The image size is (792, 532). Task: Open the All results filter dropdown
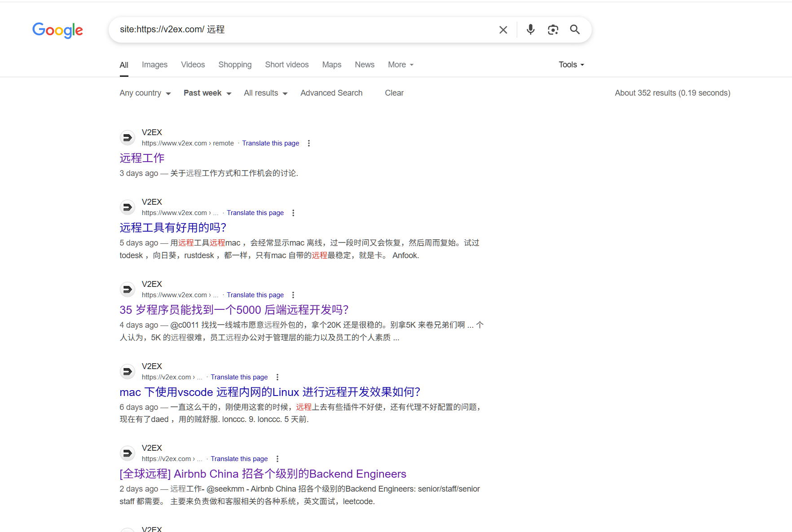[265, 93]
